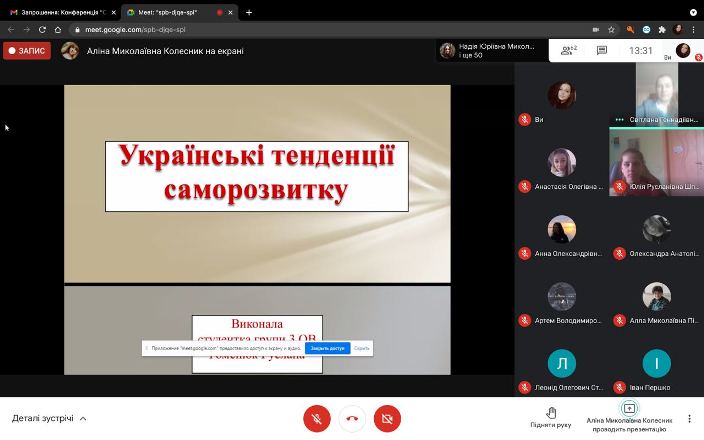Close the Meet browser tab
This screenshot has height=440, width=704.
[x=230, y=13]
